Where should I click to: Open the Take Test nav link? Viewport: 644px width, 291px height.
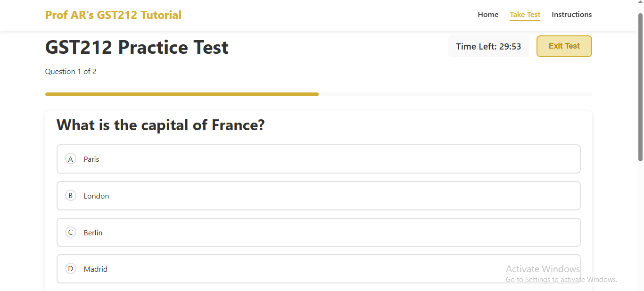tap(525, 15)
